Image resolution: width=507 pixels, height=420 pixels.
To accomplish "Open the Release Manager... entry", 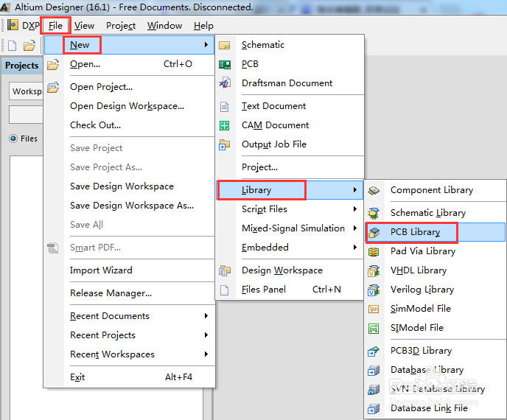I will click(111, 293).
